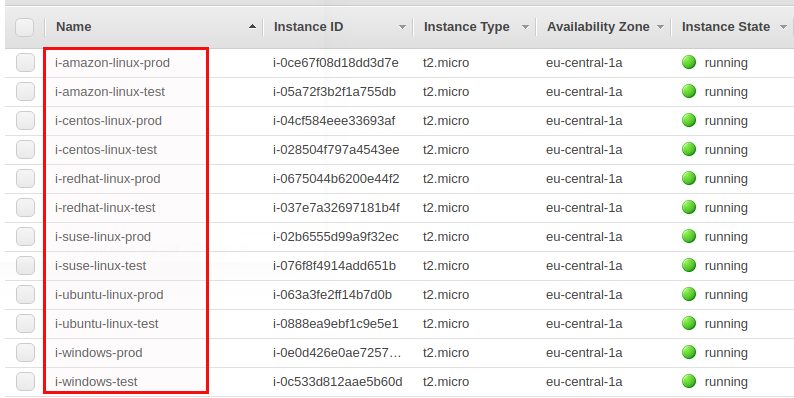Image resolution: width=794 pixels, height=398 pixels.
Task: Click instance ID i-037e7a32697181b4f
Action: click(x=336, y=208)
